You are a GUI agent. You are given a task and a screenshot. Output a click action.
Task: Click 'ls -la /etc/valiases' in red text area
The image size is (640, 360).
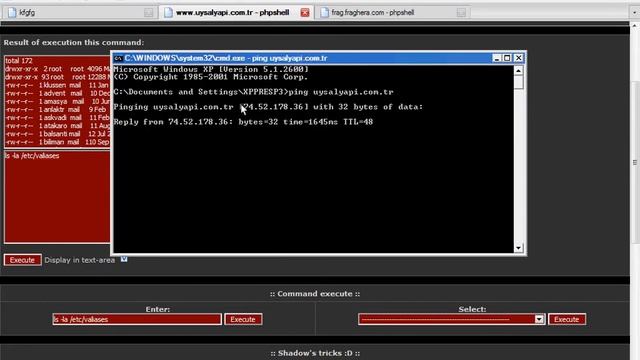[x=32, y=156]
